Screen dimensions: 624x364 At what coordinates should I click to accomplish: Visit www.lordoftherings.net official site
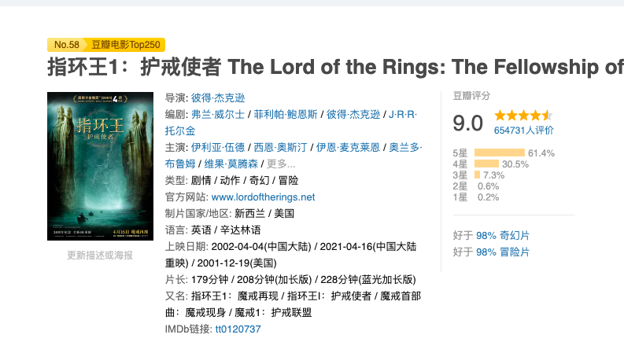263,197
